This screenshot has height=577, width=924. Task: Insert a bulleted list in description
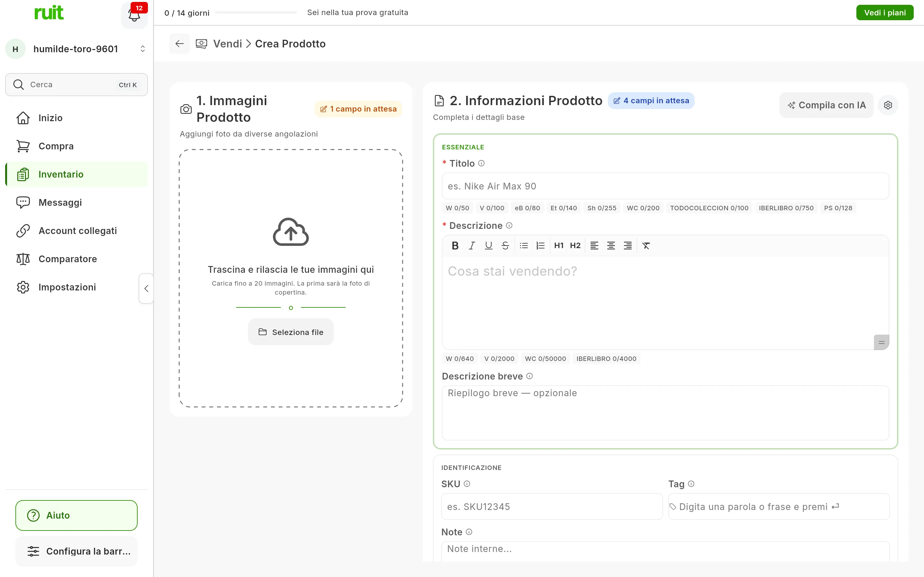coord(524,246)
